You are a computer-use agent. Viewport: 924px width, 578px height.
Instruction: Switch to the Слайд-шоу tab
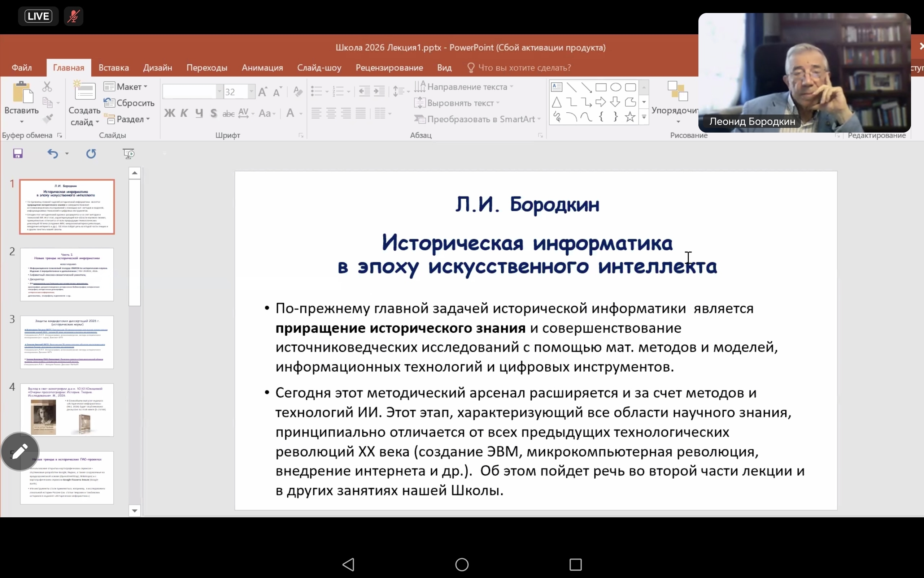[319, 68]
